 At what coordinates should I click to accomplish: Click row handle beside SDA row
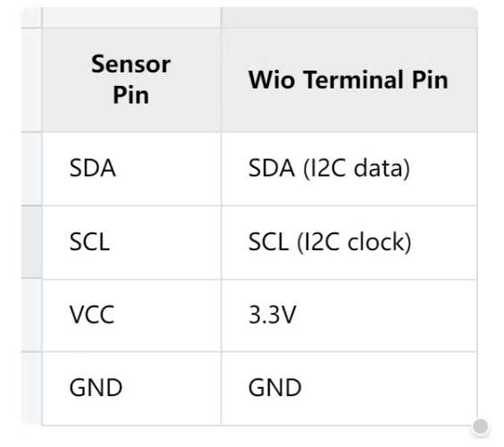31,169
